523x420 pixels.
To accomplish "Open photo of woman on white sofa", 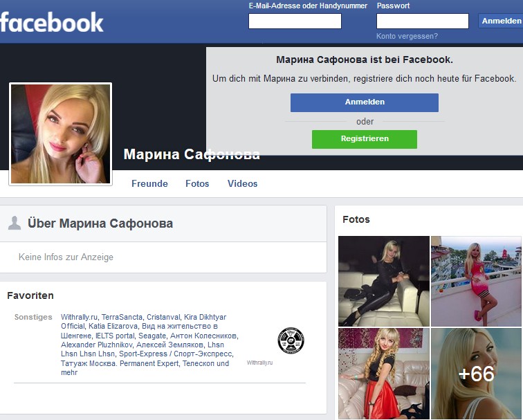I will 384,281.
